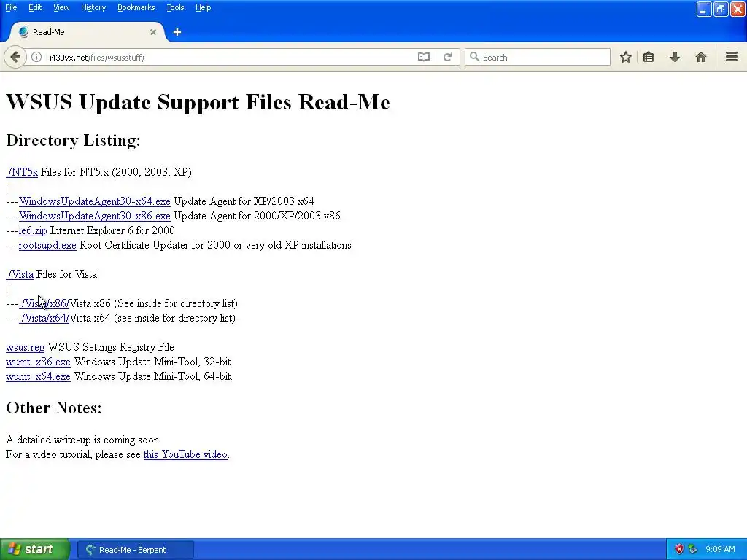The width and height of the screenshot is (747, 560).
Task: Open the View menu
Action: [61, 7]
